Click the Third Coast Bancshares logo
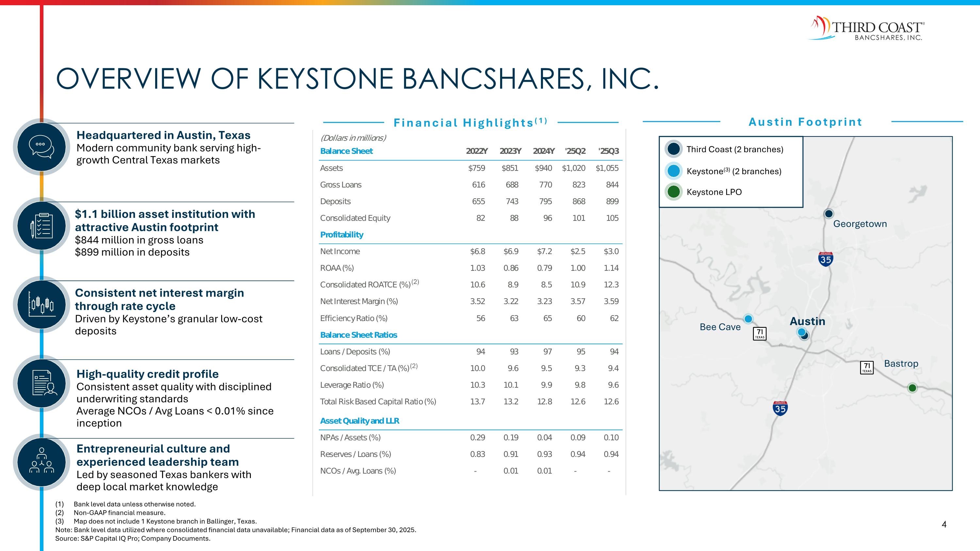 pyautogui.click(x=866, y=28)
